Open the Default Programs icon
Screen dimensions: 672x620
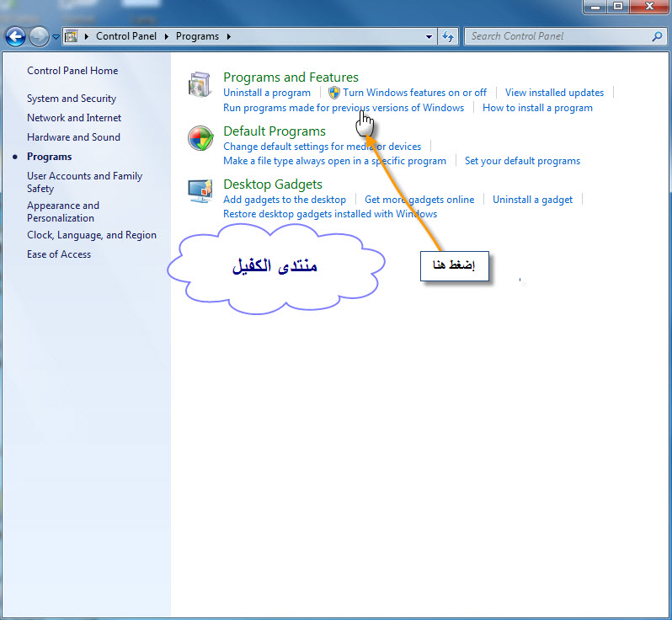pos(200,139)
